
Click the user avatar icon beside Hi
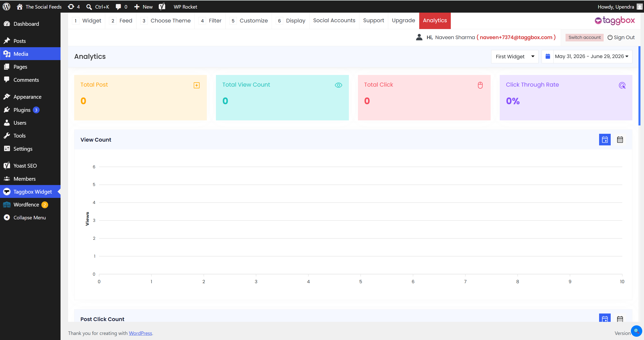pyautogui.click(x=419, y=37)
